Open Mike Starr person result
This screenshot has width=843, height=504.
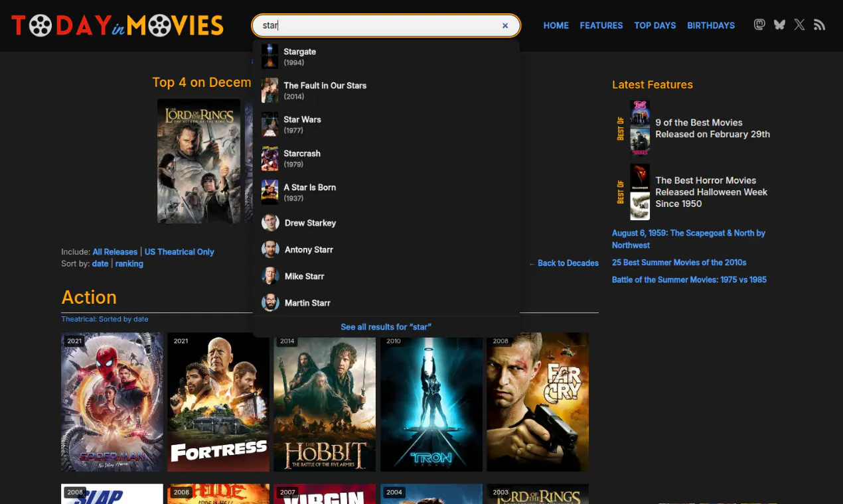386,276
